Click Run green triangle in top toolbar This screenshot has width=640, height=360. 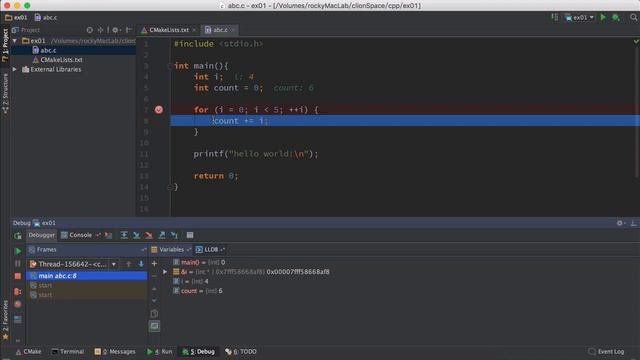pos(603,17)
